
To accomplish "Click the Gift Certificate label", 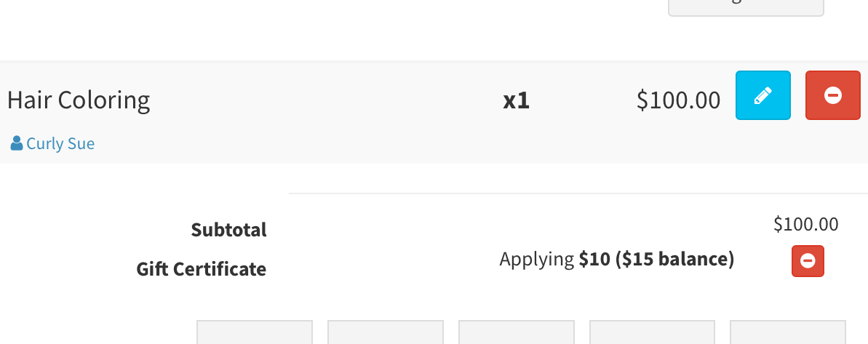I will point(201,269).
